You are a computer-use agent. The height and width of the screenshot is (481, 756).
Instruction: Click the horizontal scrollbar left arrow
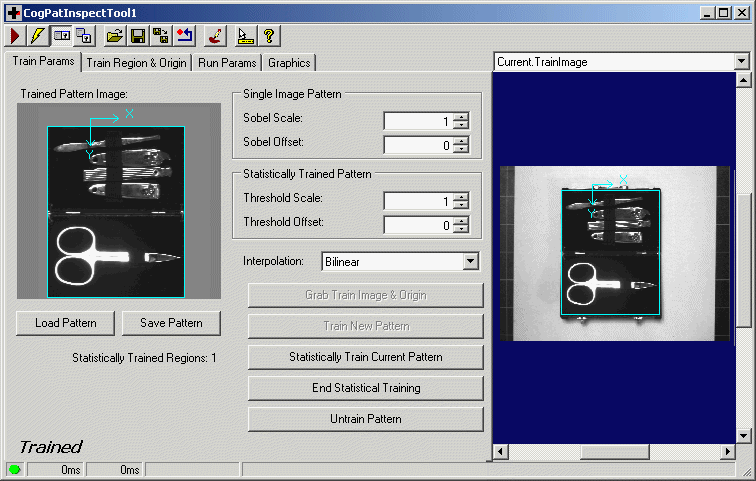(500, 452)
